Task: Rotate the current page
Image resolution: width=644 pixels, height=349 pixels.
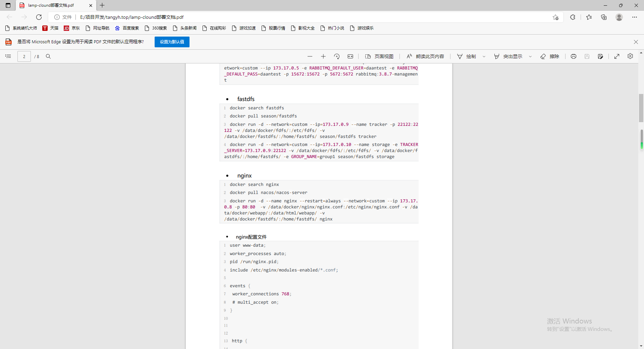Action: pos(337,56)
